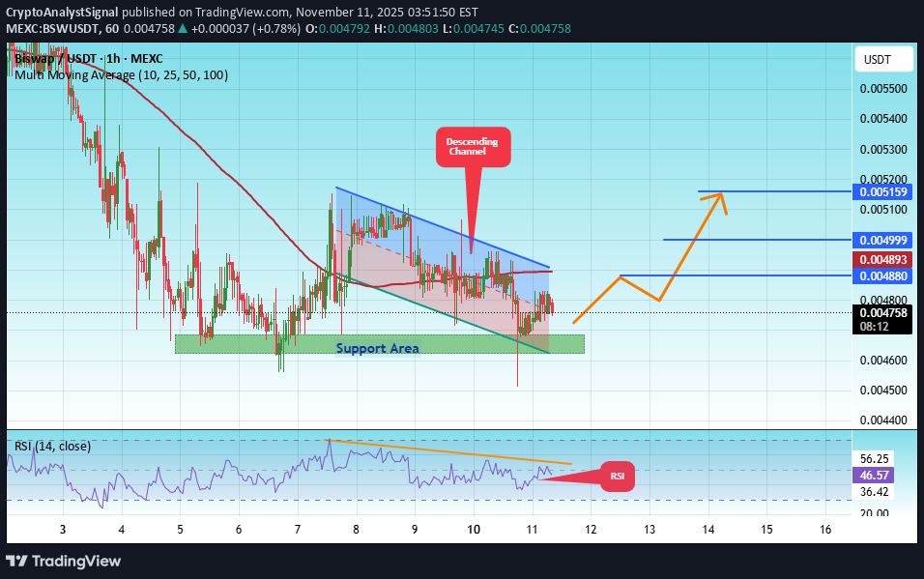Viewport: 924px width, 579px height.
Task: Toggle the Support Area highlight band
Action: [378, 348]
